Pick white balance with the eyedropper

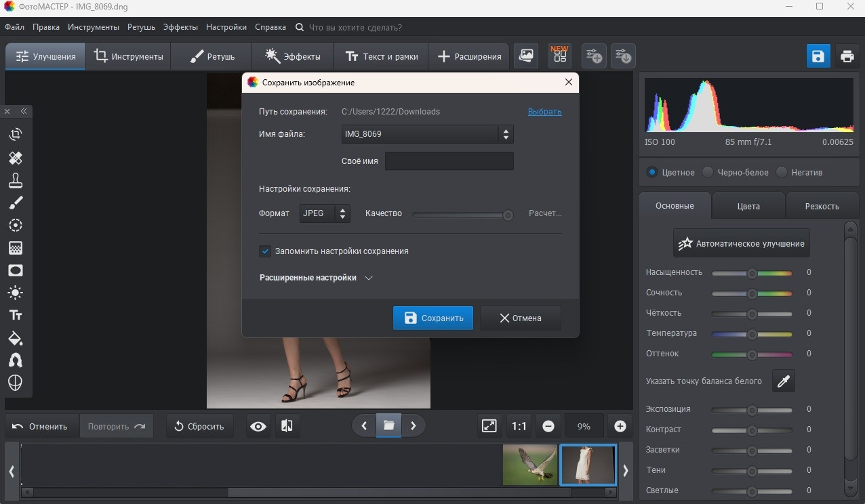pyautogui.click(x=784, y=381)
